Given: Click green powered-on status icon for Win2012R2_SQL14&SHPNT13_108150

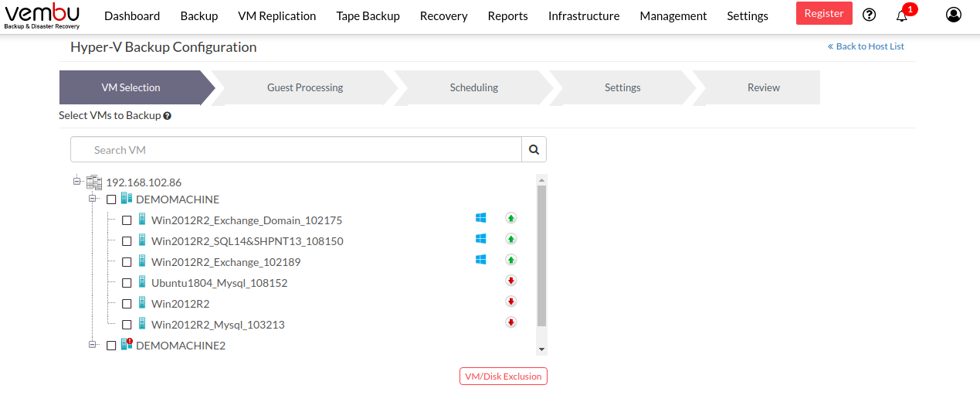Looking at the screenshot, I should (510, 239).
